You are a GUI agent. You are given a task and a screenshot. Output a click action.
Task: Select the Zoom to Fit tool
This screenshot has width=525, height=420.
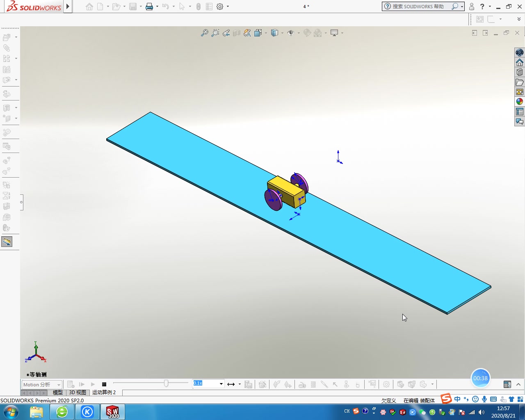click(x=205, y=33)
